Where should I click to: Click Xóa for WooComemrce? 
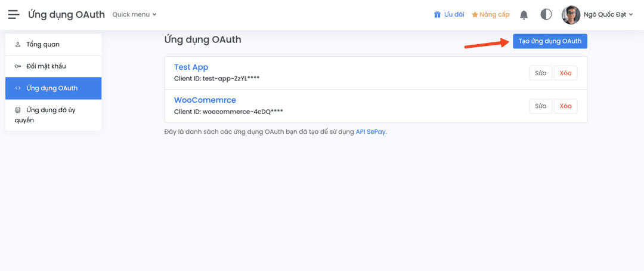(565, 106)
